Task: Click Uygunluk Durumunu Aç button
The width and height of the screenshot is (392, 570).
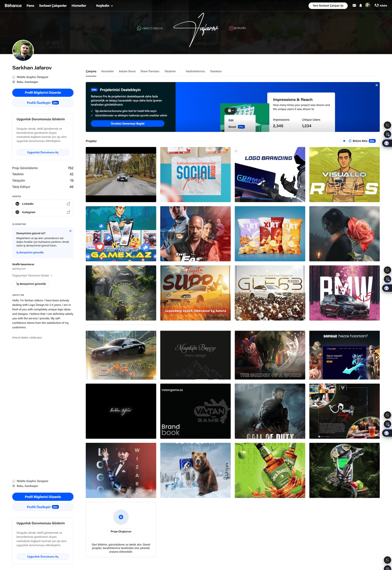Action: [43, 152]
